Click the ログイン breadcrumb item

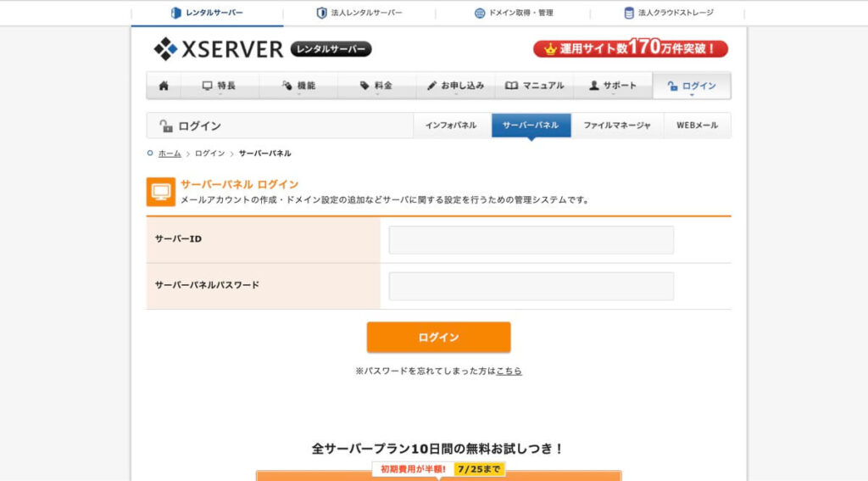210,154
